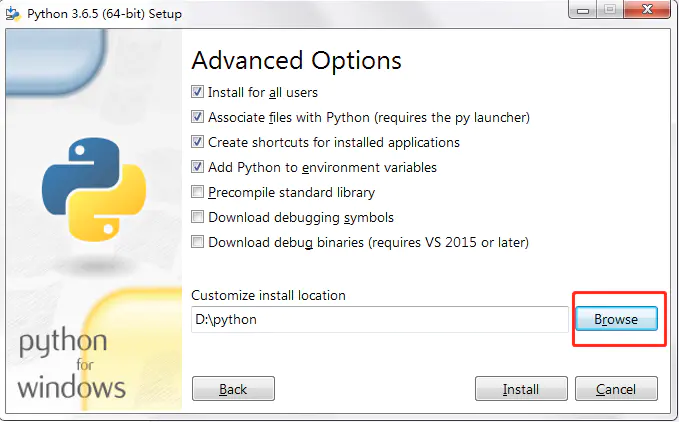The image size is (679, 422).
Task: Click the Python installer title bar icon
Action: 13,13
